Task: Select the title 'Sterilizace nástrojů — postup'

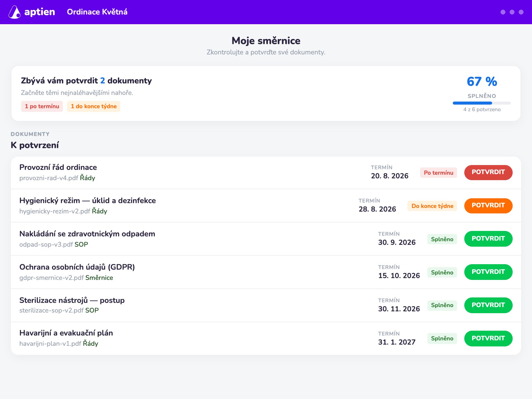Action: (72, 300)
